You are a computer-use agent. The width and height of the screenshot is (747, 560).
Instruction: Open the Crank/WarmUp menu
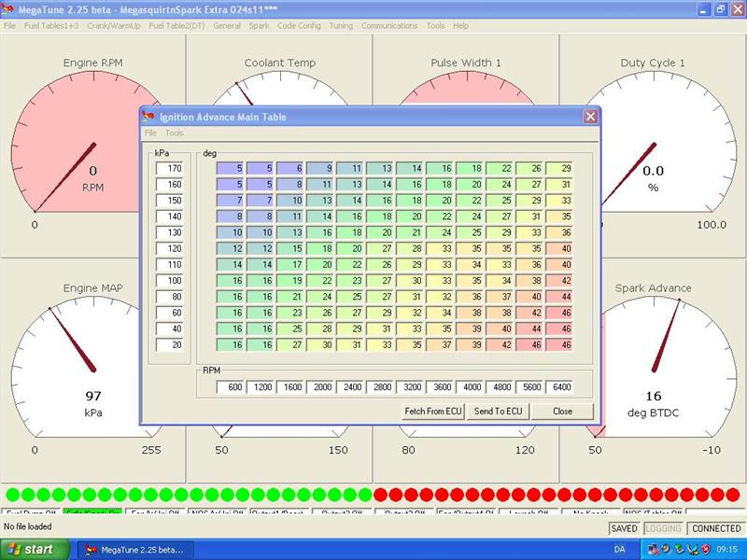tap(114, 26)
